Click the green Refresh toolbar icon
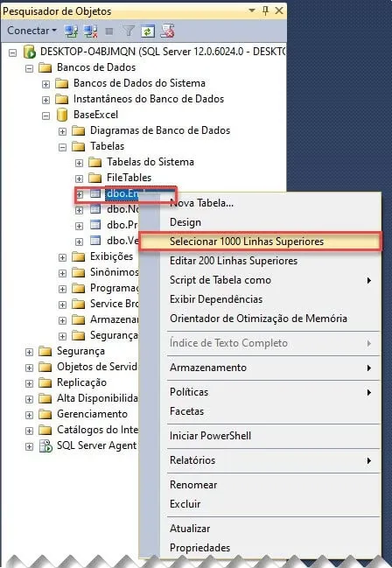 pos(148,32)
